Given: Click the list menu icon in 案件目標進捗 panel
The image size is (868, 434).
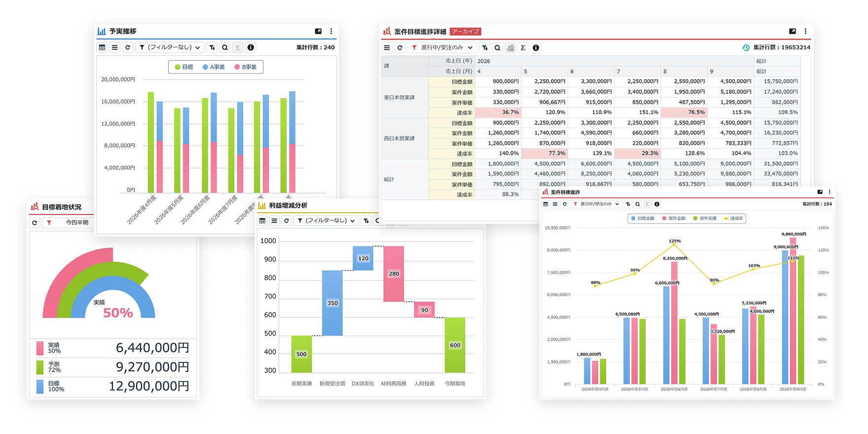Looking at the screenshot, I should point(555,204).
